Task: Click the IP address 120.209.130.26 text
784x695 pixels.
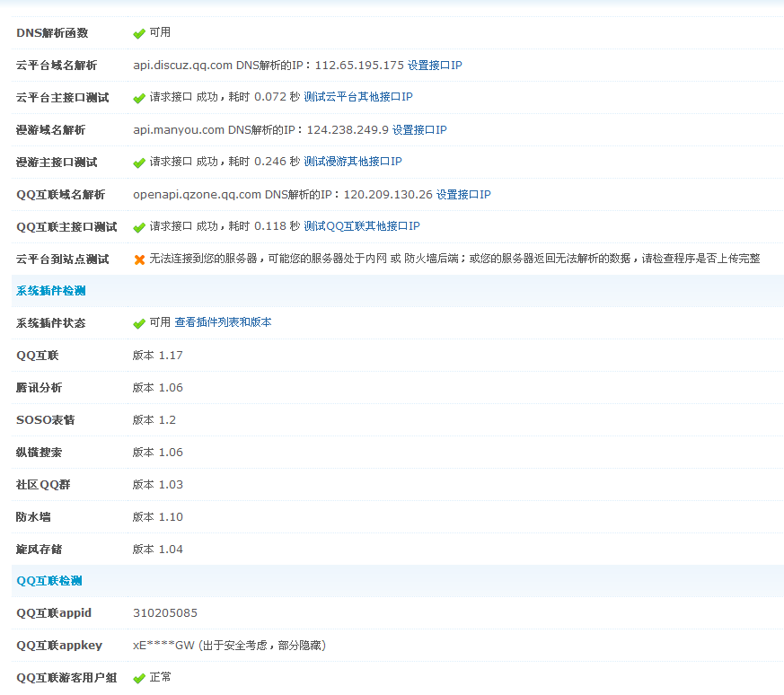Action: pos(388,194)
